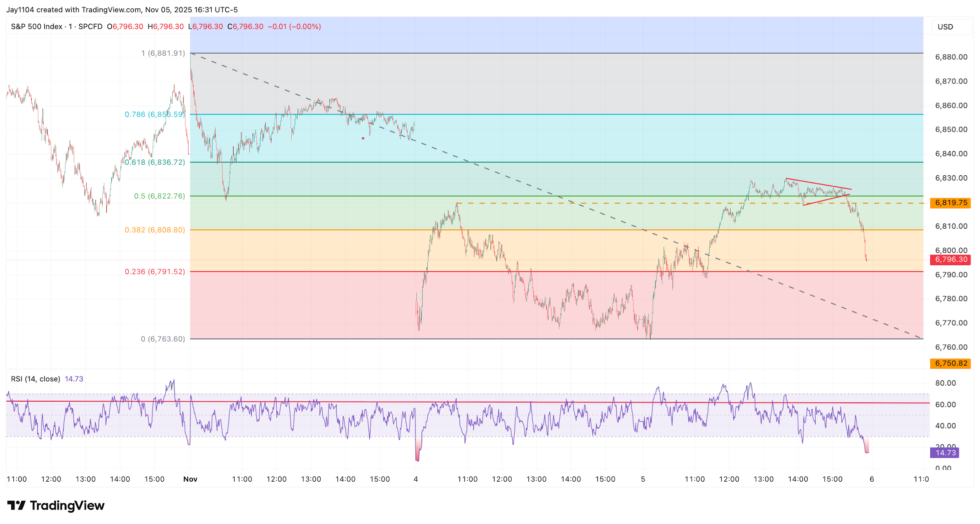Click the Nov date marker on time axis
The height and width of the screenshot is (524, 980).
(x=191, y=479)
